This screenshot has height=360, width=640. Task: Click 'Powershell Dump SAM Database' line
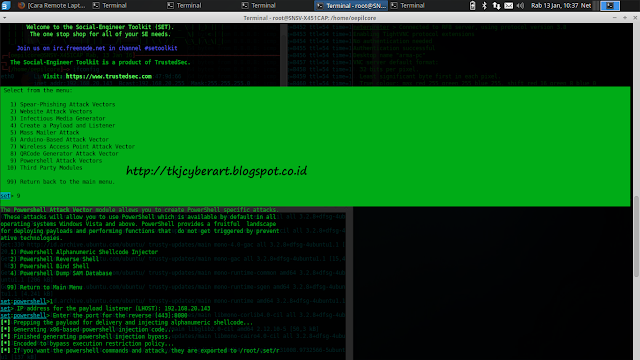pyautogui.click(x=61, y=273)
